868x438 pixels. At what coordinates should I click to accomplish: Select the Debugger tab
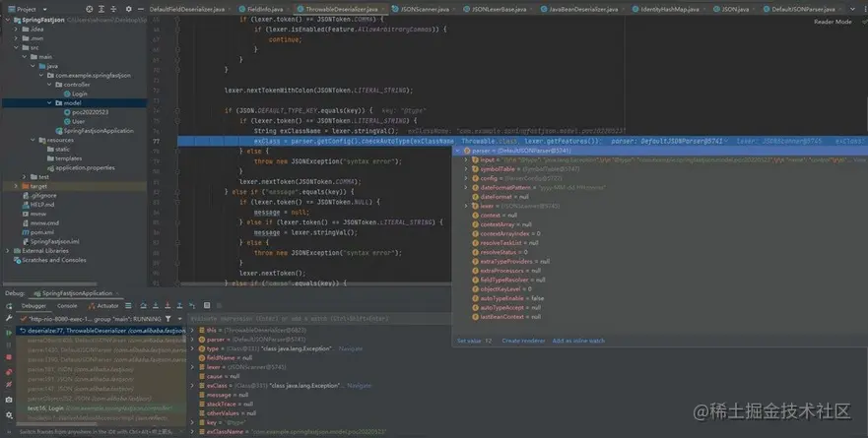33,306
